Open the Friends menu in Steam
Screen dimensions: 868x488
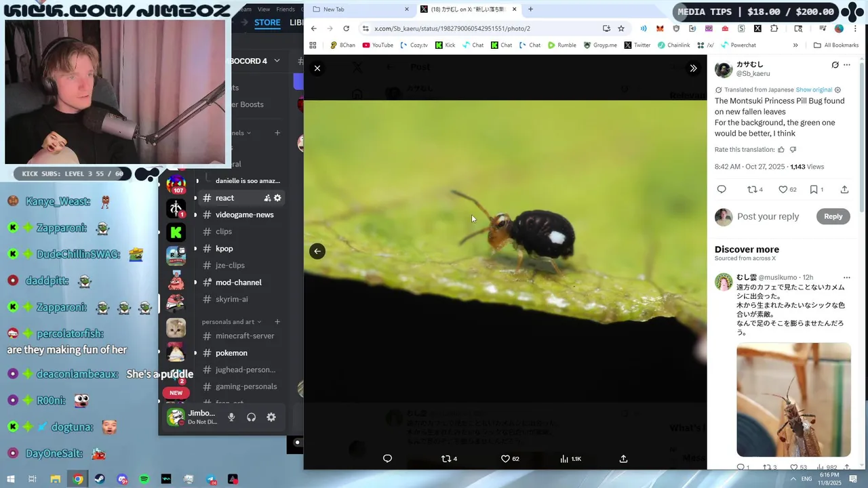click(x=285, y=9)
